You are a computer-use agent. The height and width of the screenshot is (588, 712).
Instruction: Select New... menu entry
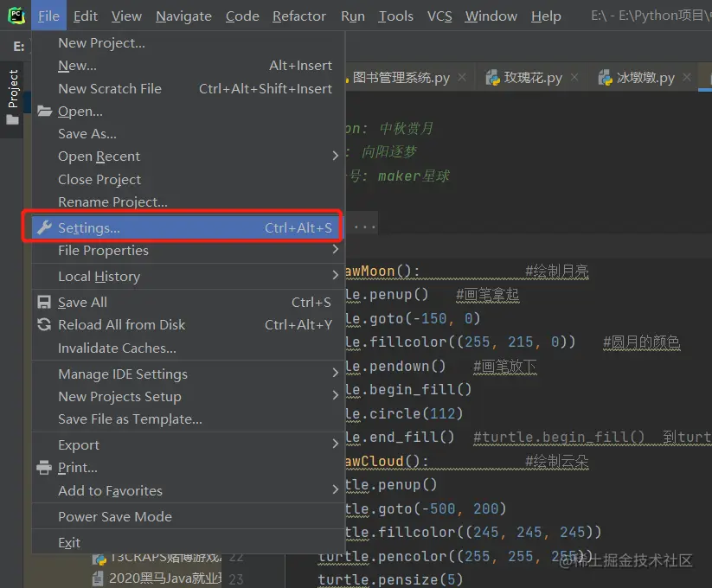188,66
